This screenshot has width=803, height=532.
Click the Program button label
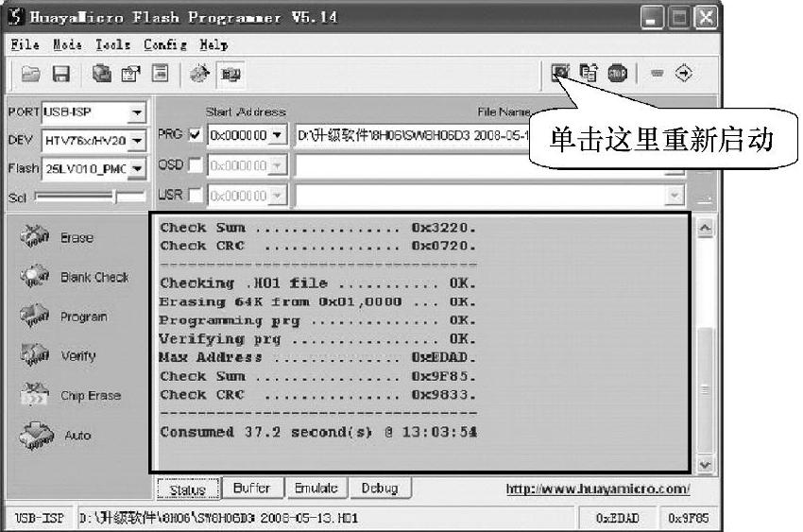(84, 317)
